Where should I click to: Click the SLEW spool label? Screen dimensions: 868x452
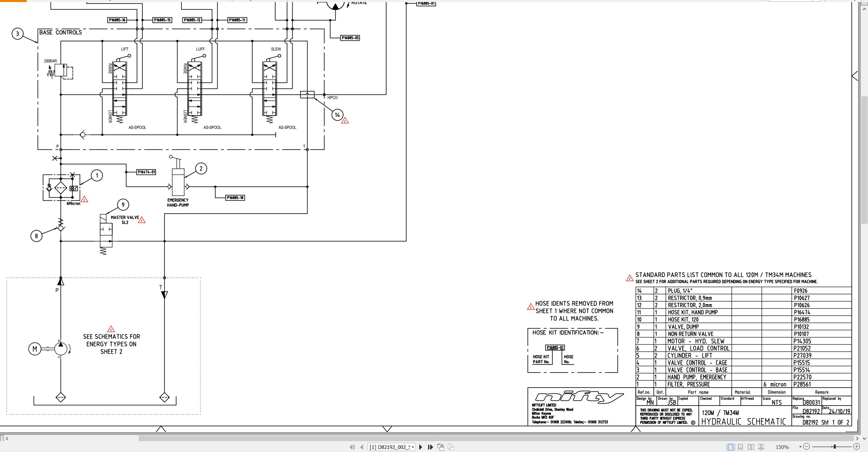point(276,49)
